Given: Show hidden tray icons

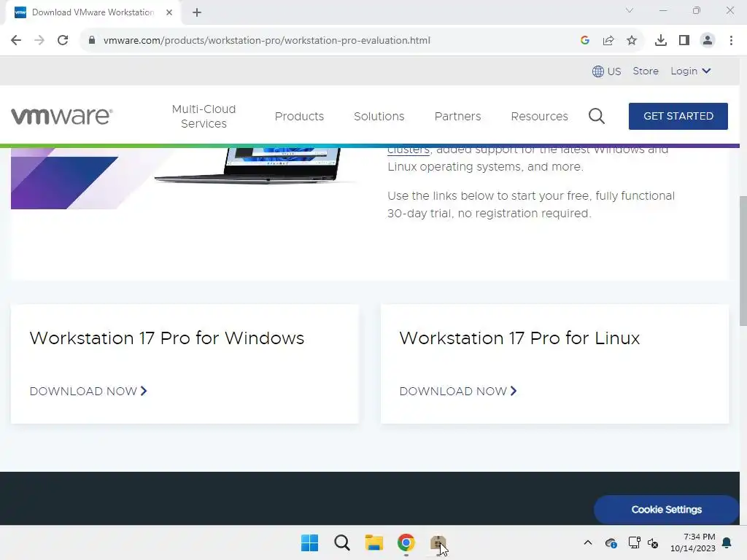Looking at the screenshot, I should tap(588, 542).
